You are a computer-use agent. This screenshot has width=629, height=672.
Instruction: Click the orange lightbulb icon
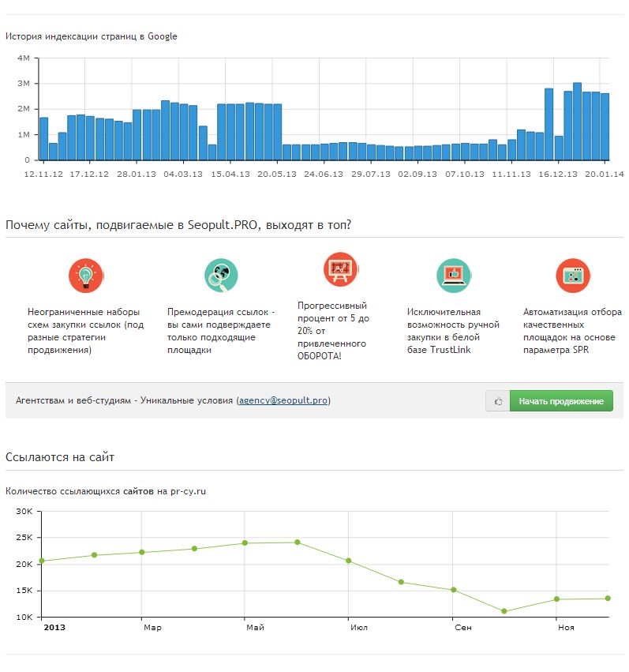point(86,276)
